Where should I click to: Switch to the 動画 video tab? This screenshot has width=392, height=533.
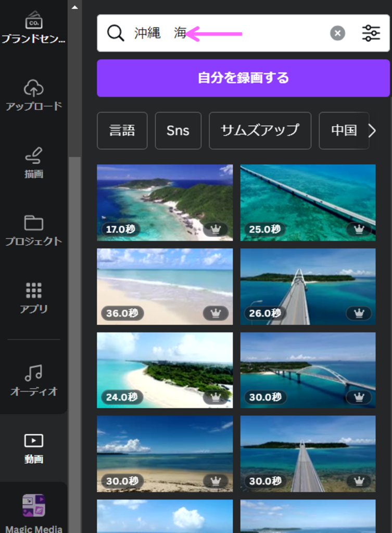tap(33, 448)
